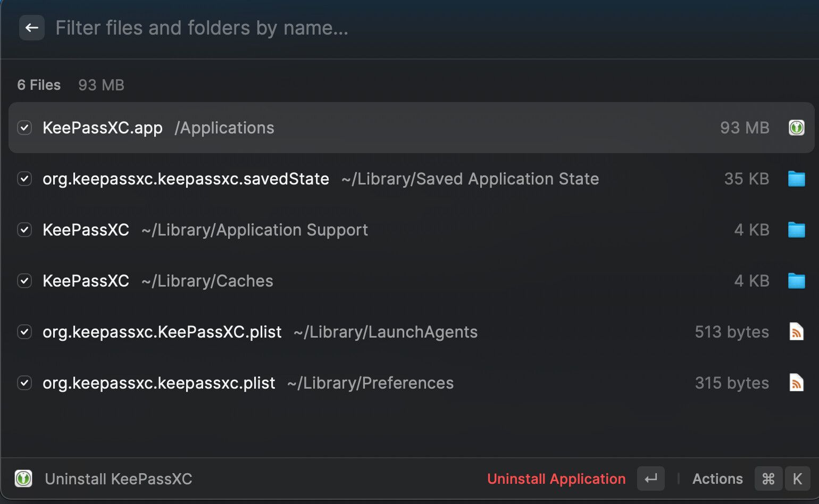The height and width of the screenshot is (504, 819).
Task: Click the Command key symbol
Action: click(768, 479)
